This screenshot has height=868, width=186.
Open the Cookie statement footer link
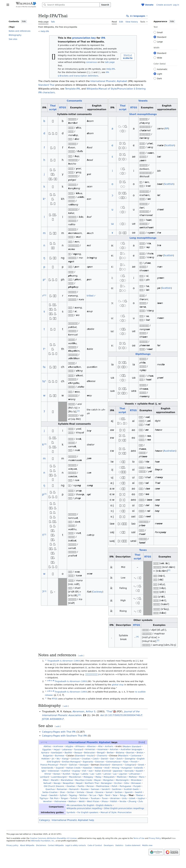133,845
